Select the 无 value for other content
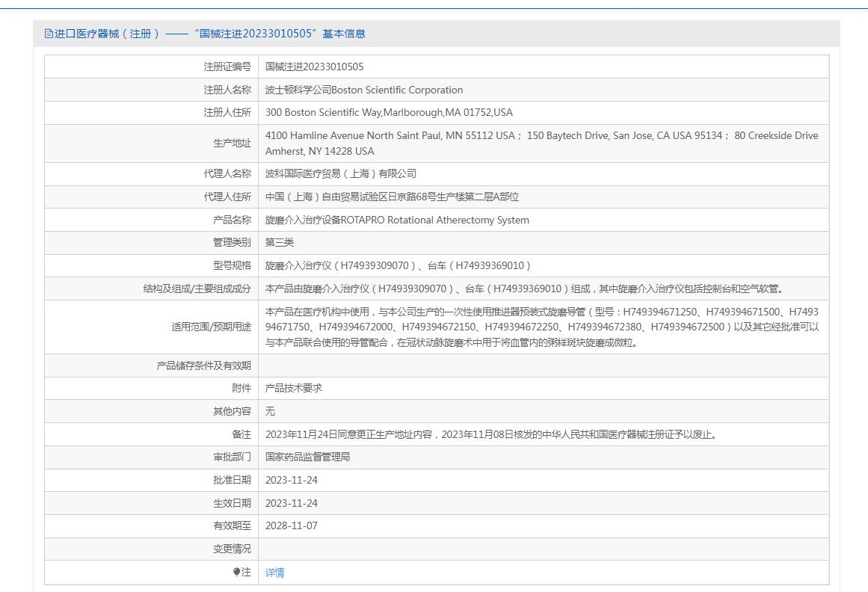The width and height of the screenshot is (868, 592). point(270,411)
